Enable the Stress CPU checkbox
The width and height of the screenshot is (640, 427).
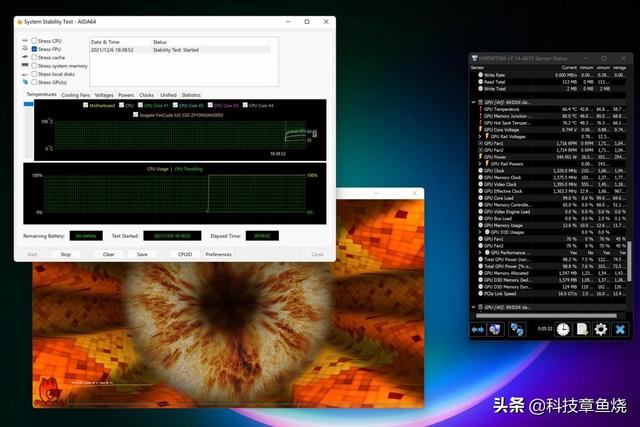[34, 41]
